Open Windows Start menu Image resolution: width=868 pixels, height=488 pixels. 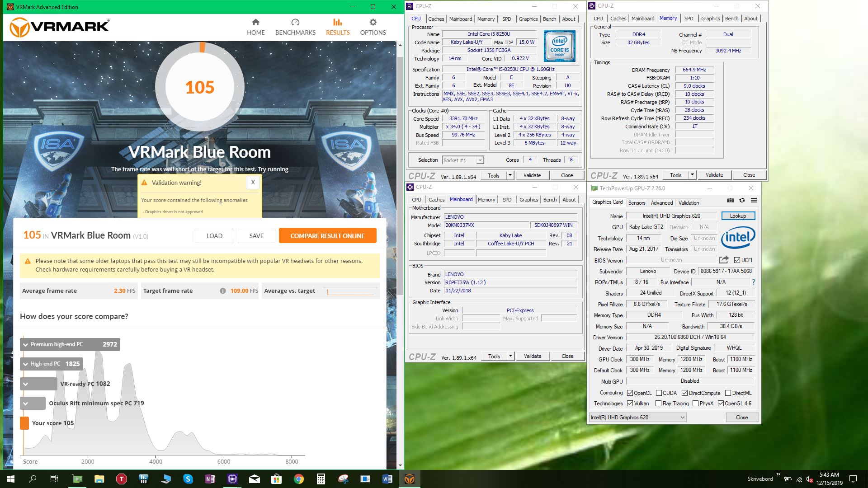pyautogui.click(x=11, y=479)
